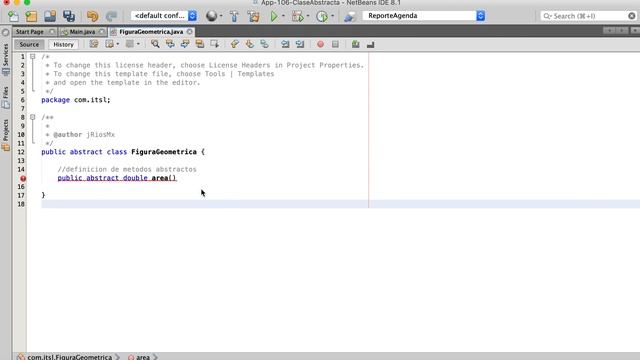Expand the Forward navigation dropdown arrow

click(138, 44)
